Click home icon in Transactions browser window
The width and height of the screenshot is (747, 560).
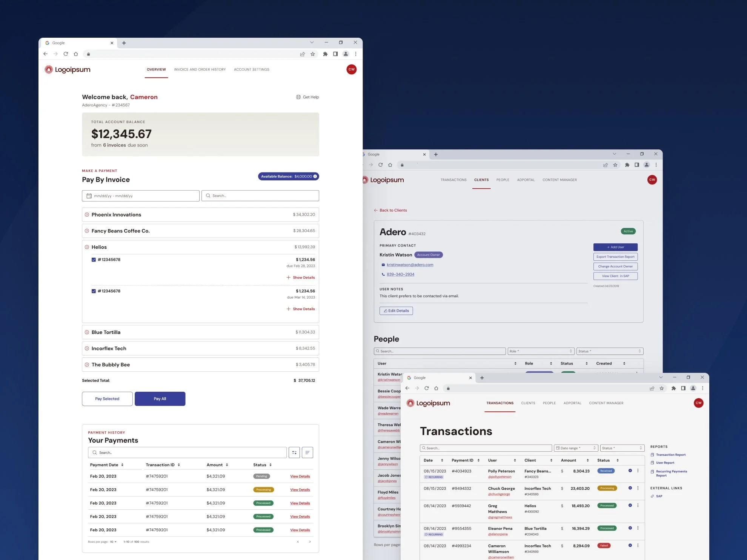pyautogui.click(x=436, y=388)
